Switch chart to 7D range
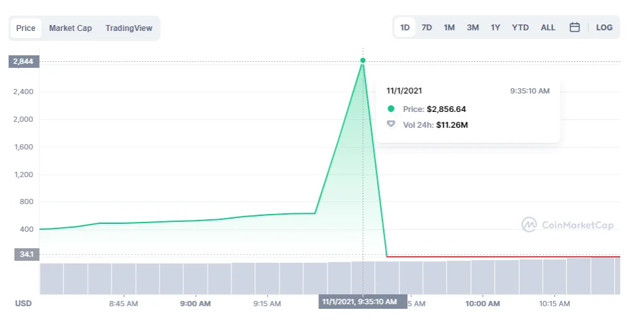 coord(426,28)
